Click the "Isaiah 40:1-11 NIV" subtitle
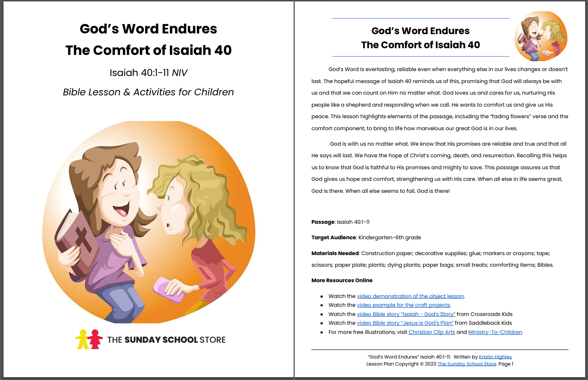Screen dimensions: 588x380 (148, 73)
